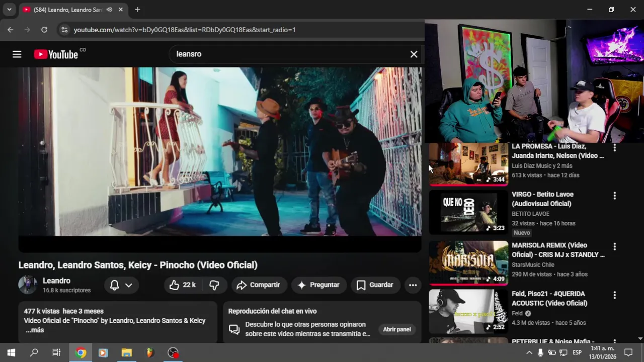Open the media player taskbar icon
The width and height of the screenshot is (644, 362).
pos(103,352)
